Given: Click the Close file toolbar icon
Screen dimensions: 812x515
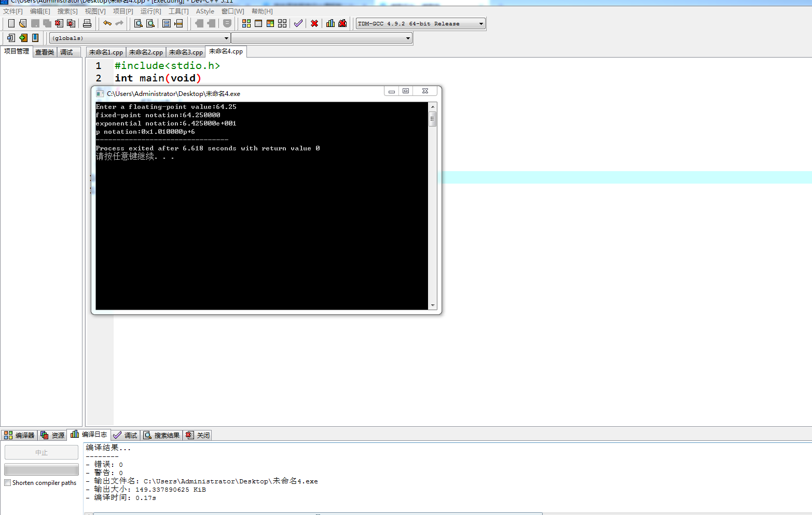Looking at the screenshot, I should click(x=59, y=23).
